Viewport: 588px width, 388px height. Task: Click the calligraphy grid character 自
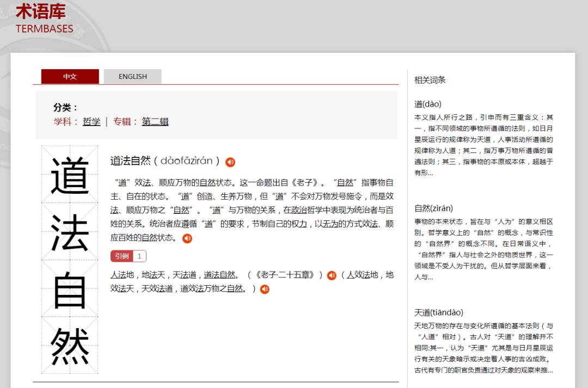tap(70, 288)
